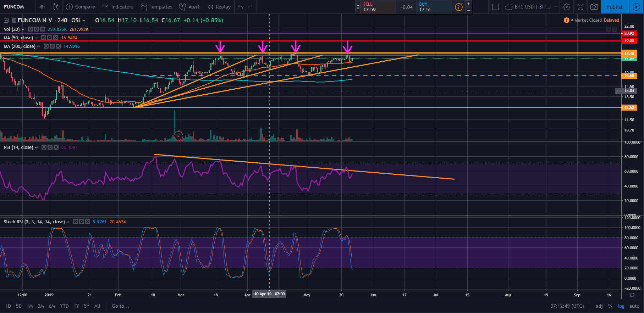Hide the Stoch RSI indicator
Image resolution: width=644 pixels, height=313 pixels.
tap(76, 222)
